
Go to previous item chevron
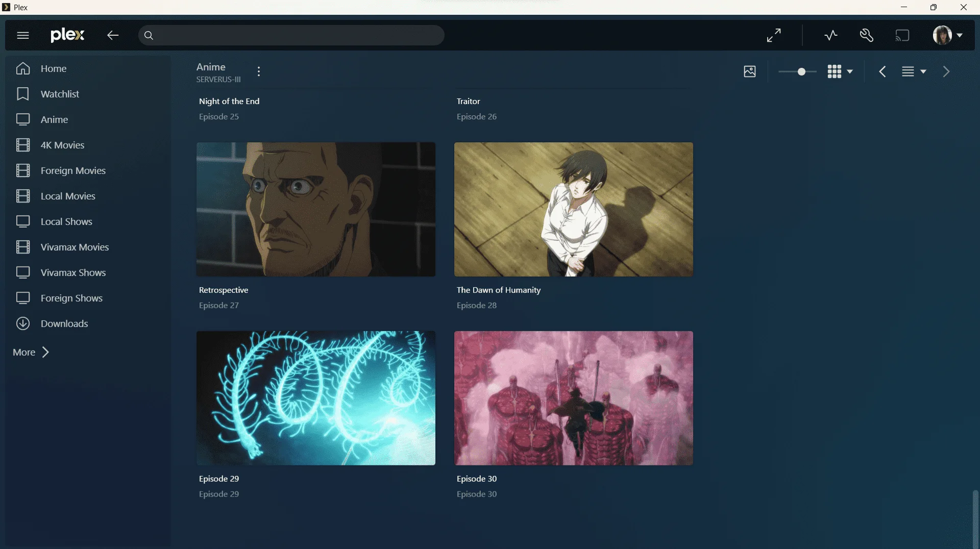pos(883,71)
